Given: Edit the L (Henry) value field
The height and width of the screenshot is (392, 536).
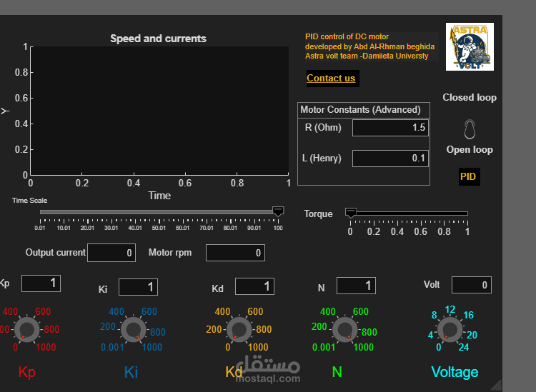Looking at the screenshot, I should [390, 159].
